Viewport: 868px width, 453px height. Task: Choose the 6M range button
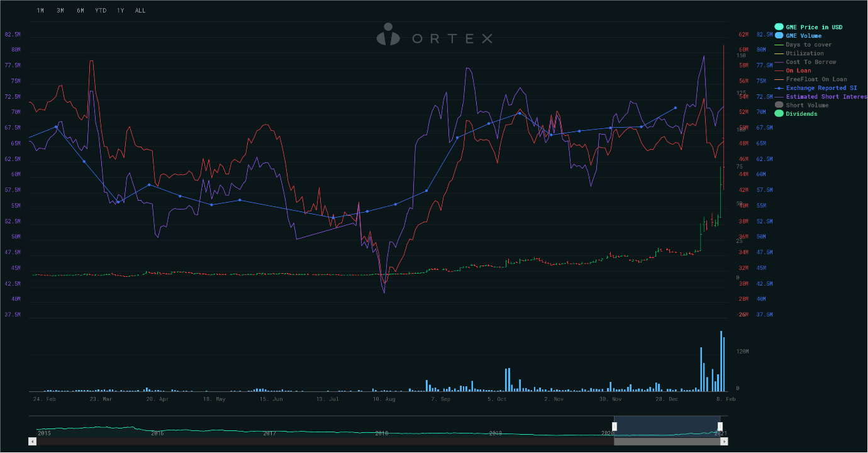point(81,11)
